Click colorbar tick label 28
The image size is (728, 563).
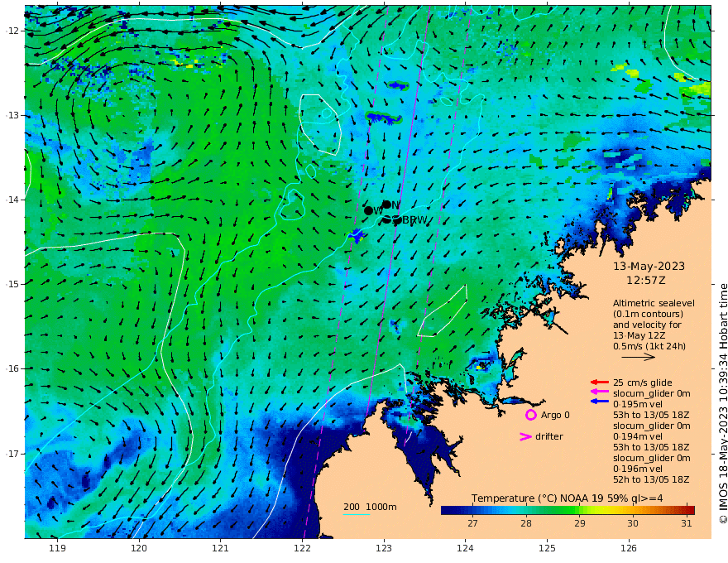(x=526, y=523)
